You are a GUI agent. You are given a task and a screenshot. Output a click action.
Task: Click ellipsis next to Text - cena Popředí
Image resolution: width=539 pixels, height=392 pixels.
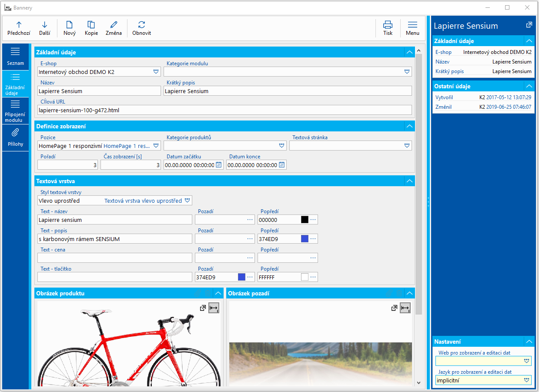pos(313,258)
